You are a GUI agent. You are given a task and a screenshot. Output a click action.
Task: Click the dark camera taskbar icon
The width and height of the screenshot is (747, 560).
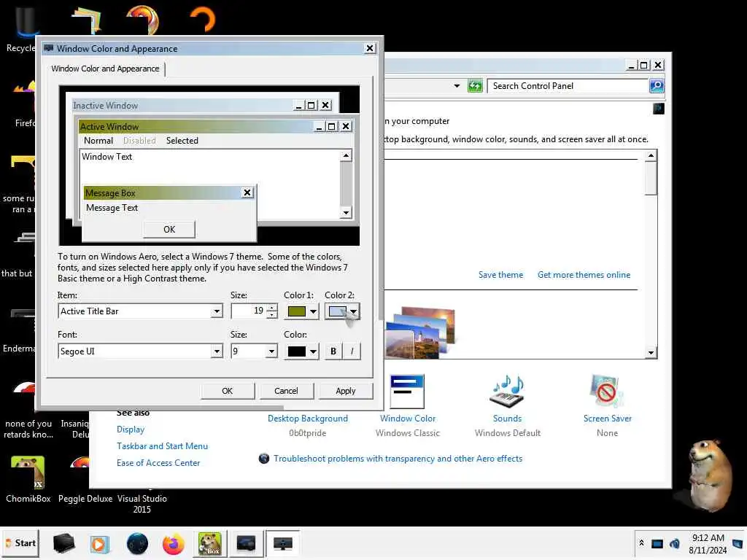[x=246, y=543]
